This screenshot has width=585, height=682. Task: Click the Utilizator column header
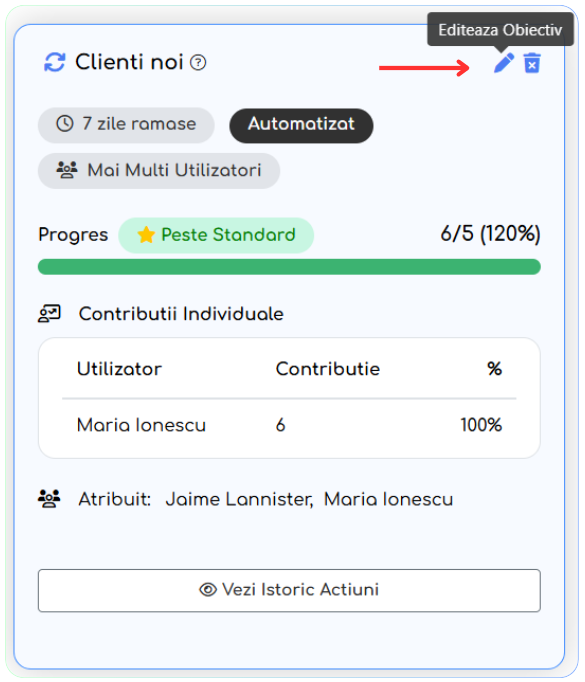point(119,369)
